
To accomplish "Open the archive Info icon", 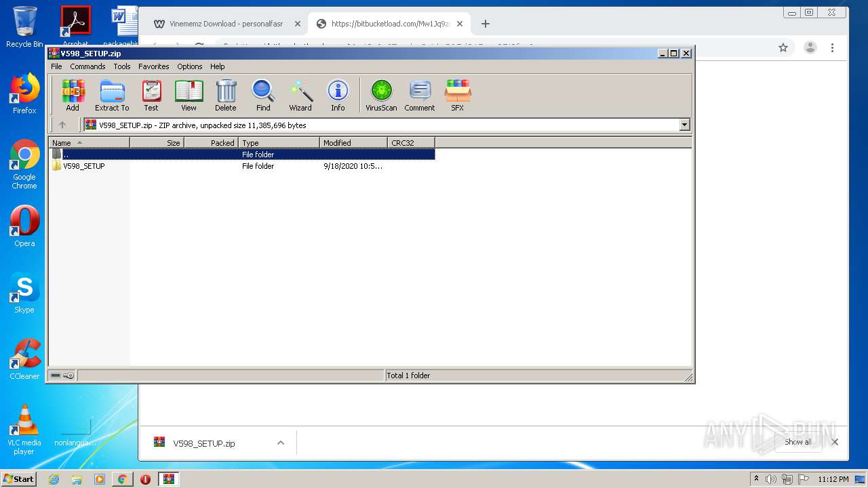I will point(338,95).
